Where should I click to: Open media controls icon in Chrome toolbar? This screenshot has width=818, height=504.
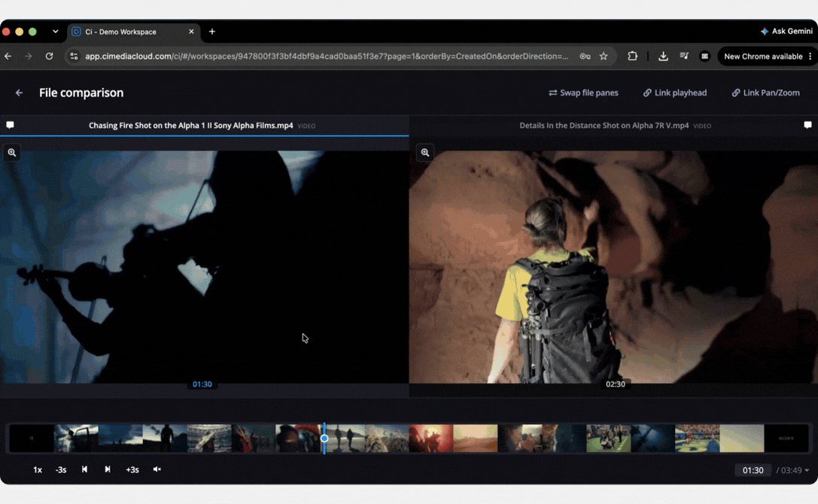click(684, 56)
